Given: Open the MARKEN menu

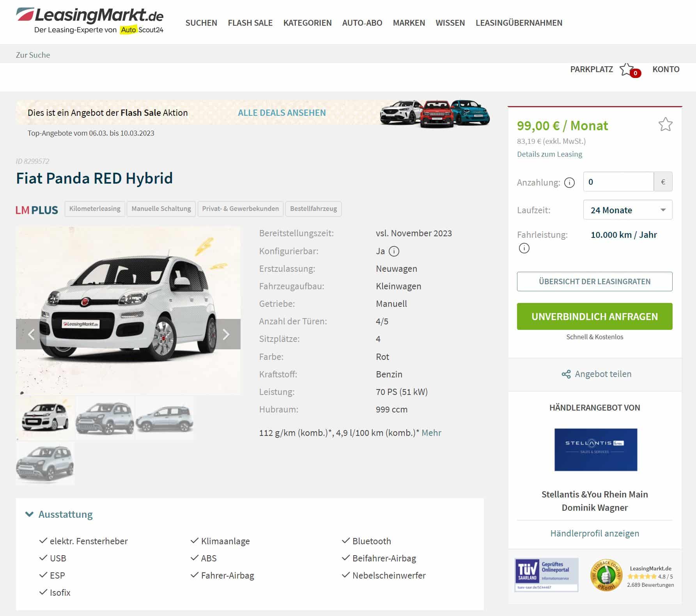Looking at the screenshot, I should pyautogui.click(x=409, y=23).
